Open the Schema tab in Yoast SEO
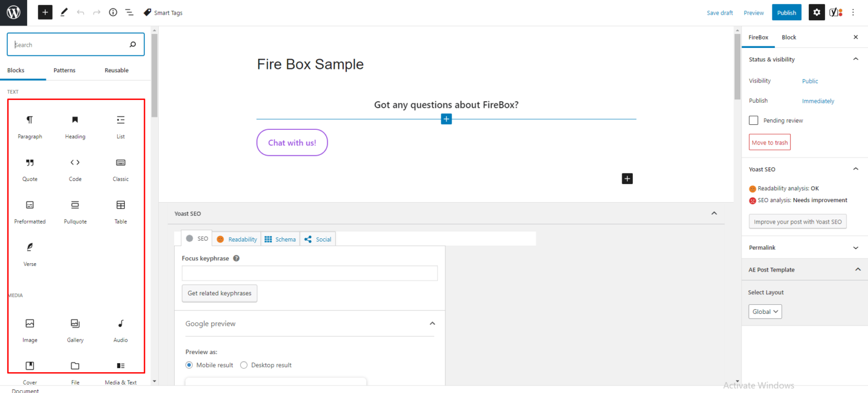 click(280, 238)
